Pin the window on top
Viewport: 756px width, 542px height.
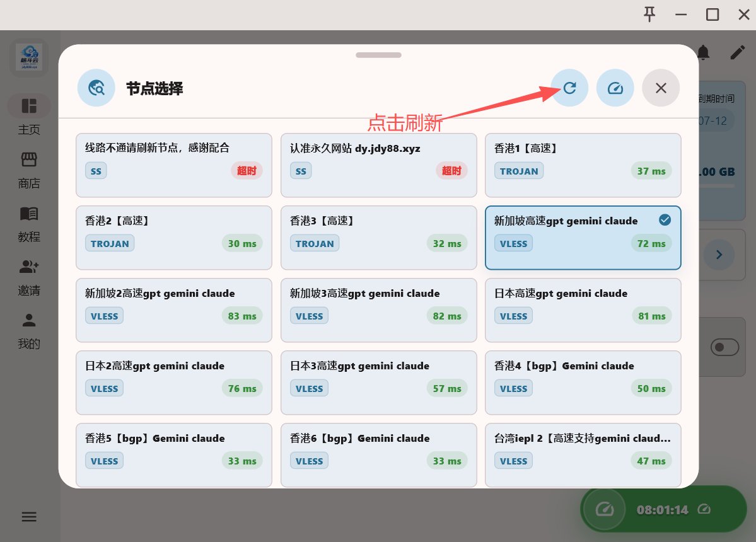click(x=649, y=14)
